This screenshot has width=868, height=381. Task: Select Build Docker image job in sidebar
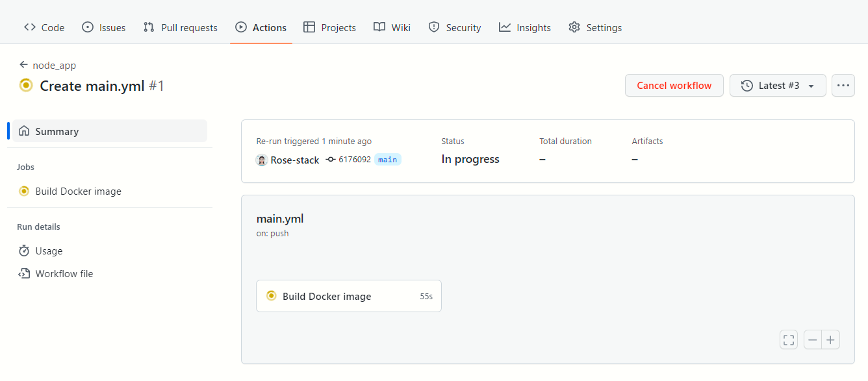tap(78, 191)
